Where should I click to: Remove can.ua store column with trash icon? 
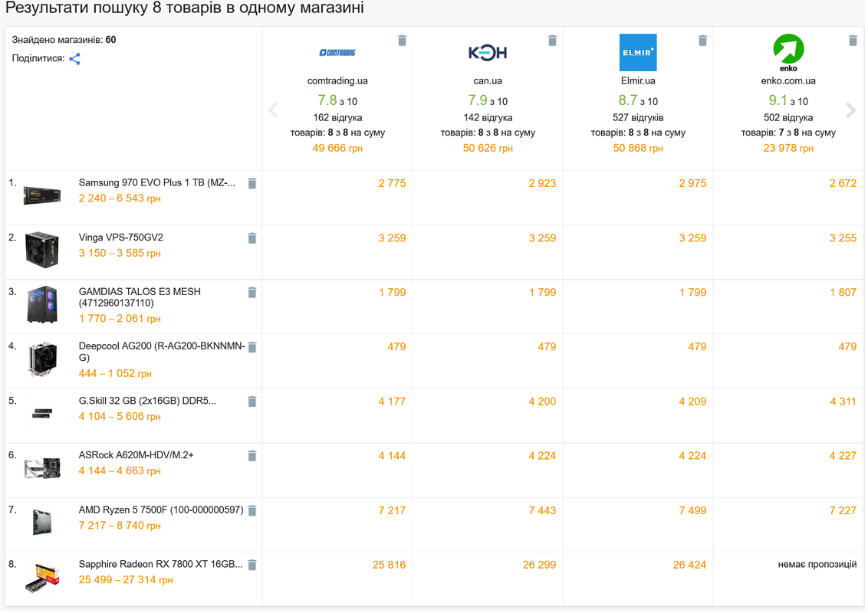pos(553,41)
